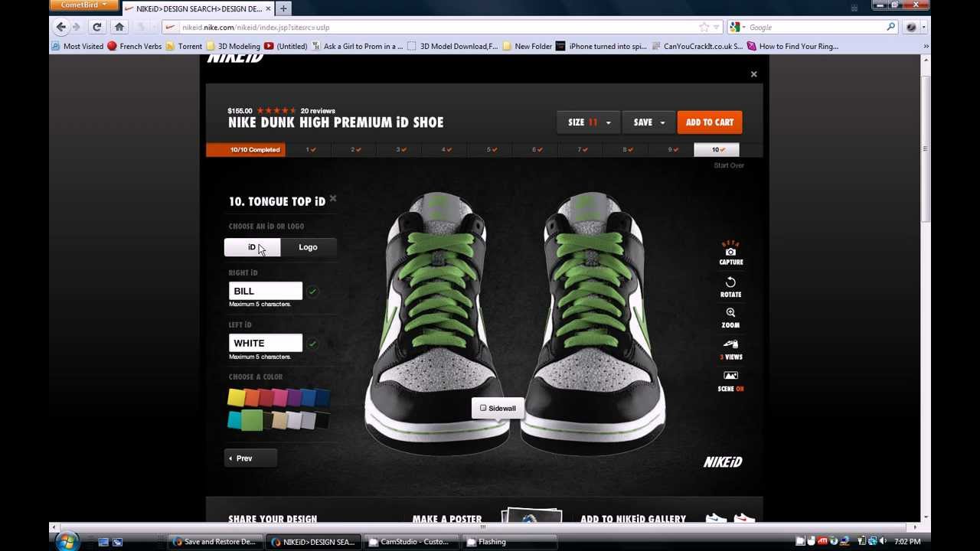
Task: Switch to 3 Views mode
Action: click(730, 350)
